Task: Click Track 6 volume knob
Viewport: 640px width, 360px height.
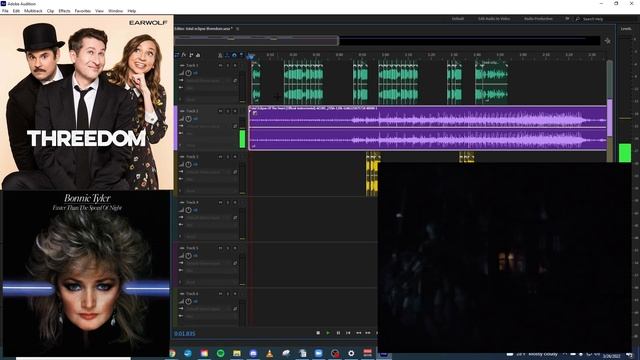Action: (189, 302)
